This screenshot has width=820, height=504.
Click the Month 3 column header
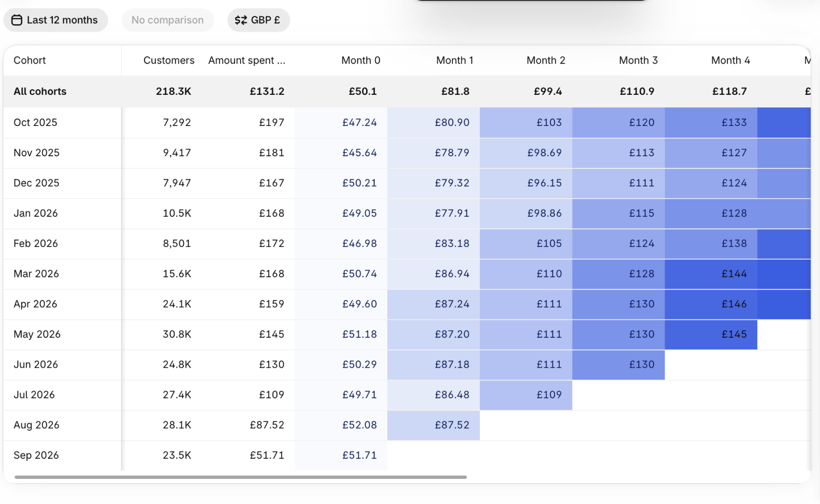point(638,60)
